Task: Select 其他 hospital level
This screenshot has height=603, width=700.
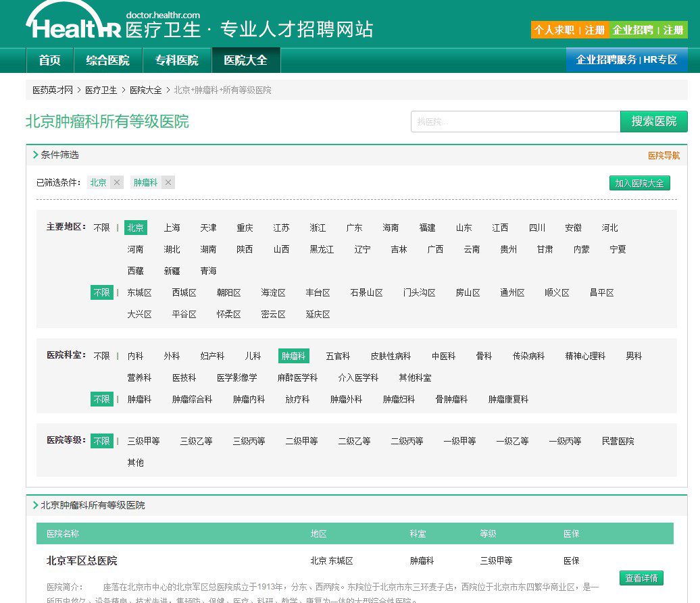Action: (135, 463)
